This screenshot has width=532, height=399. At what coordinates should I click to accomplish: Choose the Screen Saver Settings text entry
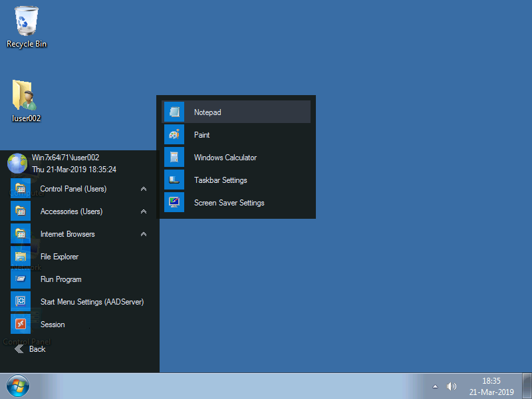(229, 203)
